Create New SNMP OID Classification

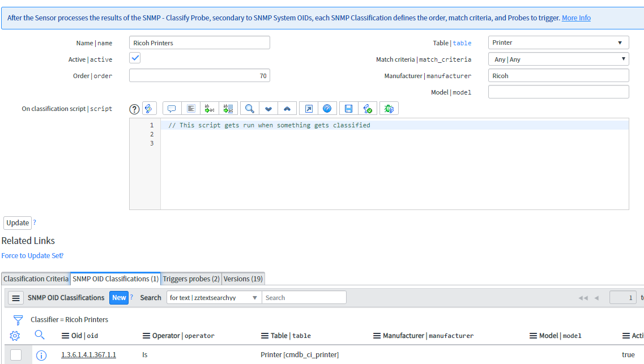tap(119, 298)
